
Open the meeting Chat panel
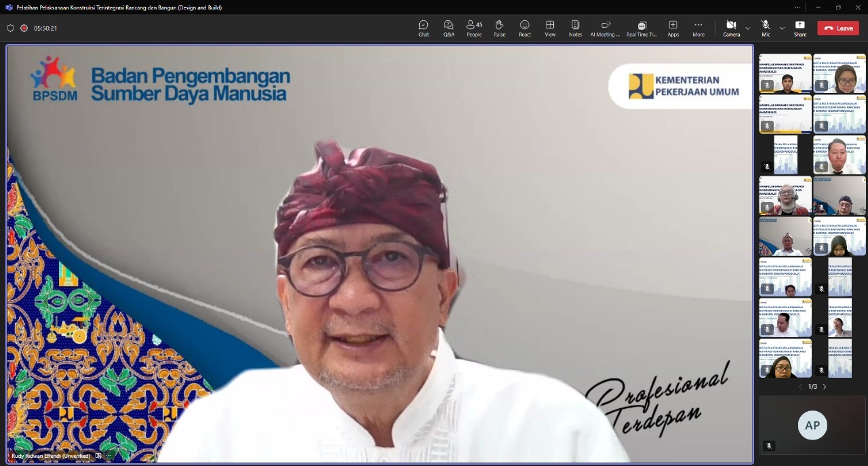tap(423, 28)
